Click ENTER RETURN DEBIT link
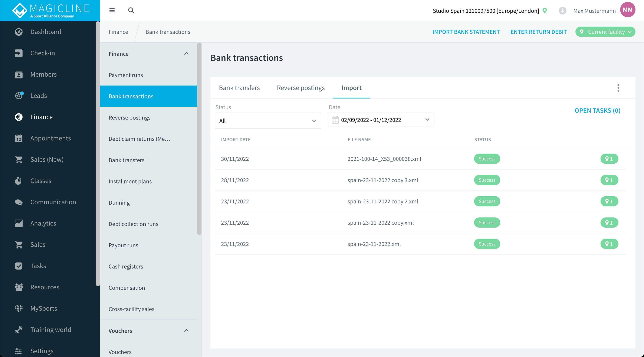644x357 pixels. click(x=539, y=32)
